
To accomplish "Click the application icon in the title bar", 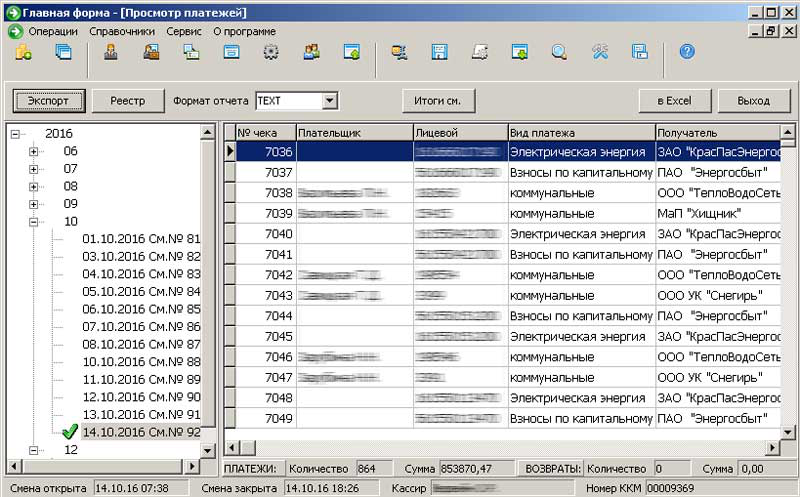I will point(12,12).
